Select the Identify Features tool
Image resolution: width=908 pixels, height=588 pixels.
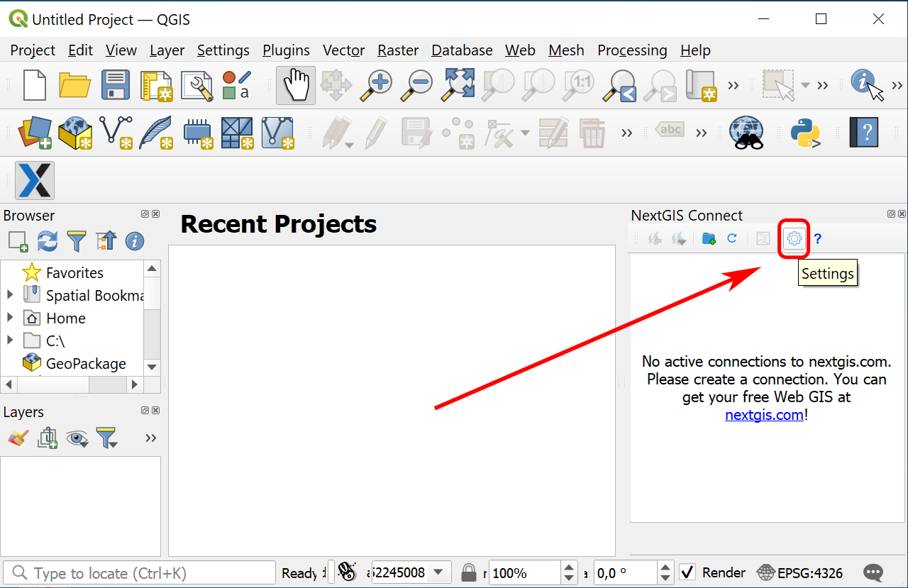pos(867,85)
